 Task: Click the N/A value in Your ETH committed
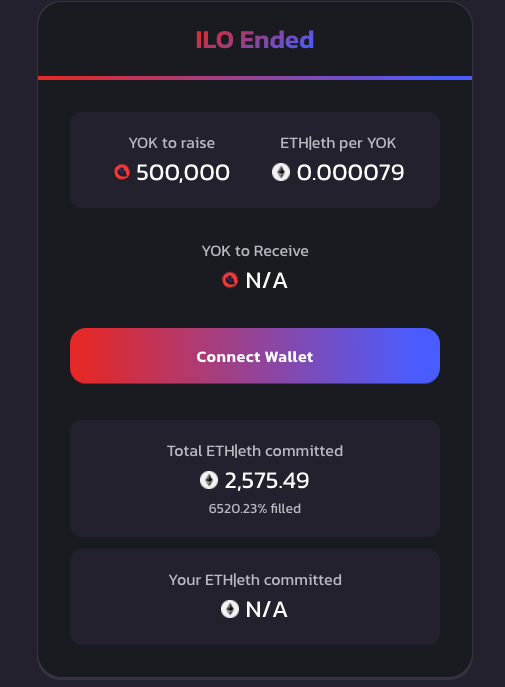(266, 609)
